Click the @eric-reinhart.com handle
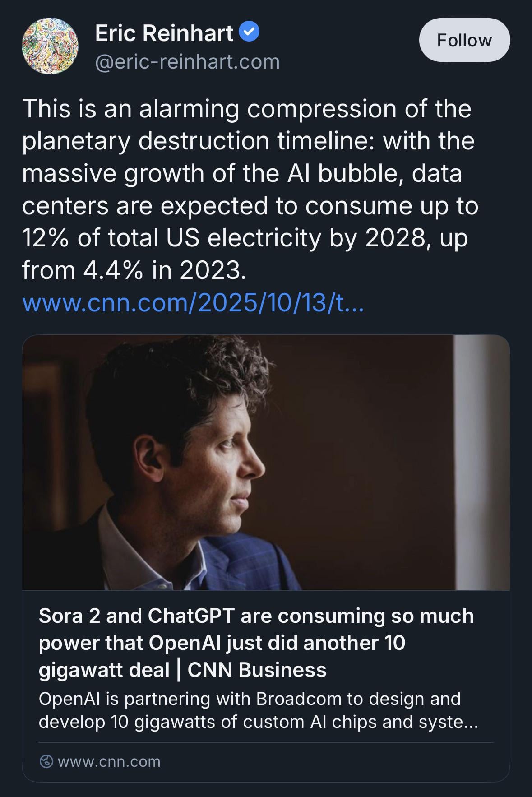The height and width of the screenshot is (797, 532). [187, 62]
